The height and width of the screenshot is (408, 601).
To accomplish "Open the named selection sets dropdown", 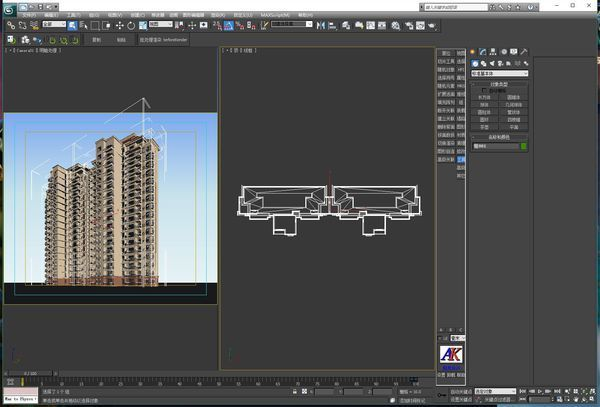I will (292, 24).
